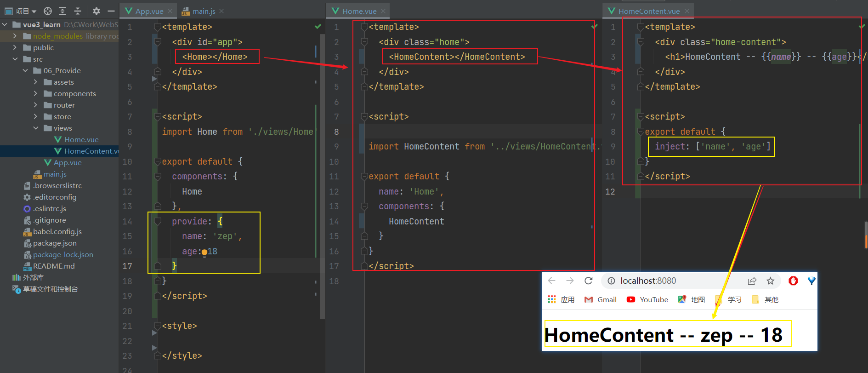Image resolution: width=868 pixels, height=373 pixels.
Task: Select .gitignore file in tree
Action: [45, 220]
